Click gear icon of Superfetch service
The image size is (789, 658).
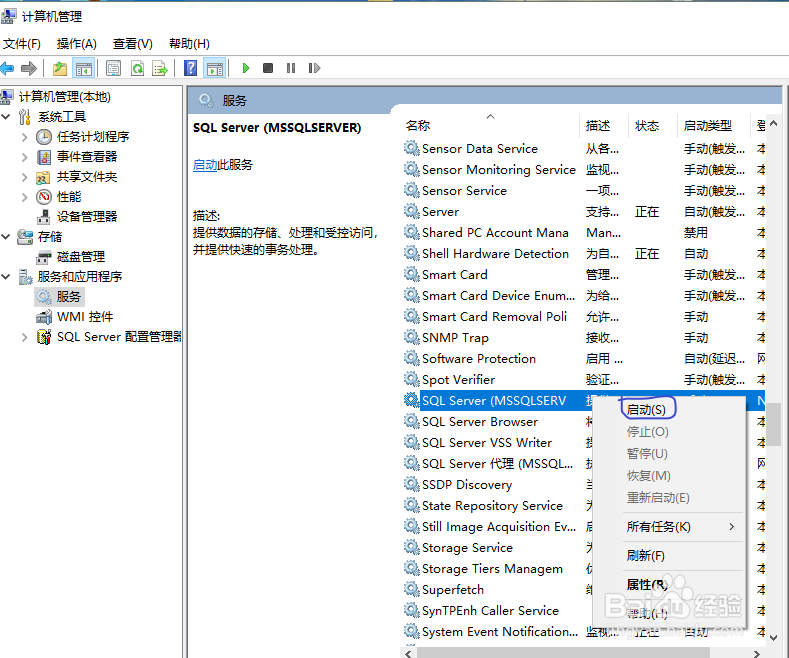(x=412, y=589)
